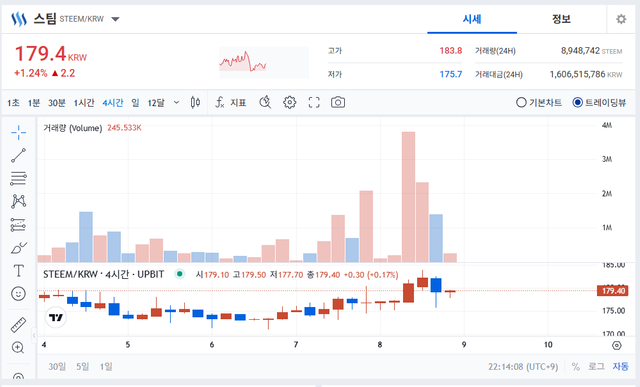Image resolution: width=640 pixels, height=387 pixels.
Task: Click the STEEM/KRW · 4시간 · UPBIT legend
Action: pos(104,274)
